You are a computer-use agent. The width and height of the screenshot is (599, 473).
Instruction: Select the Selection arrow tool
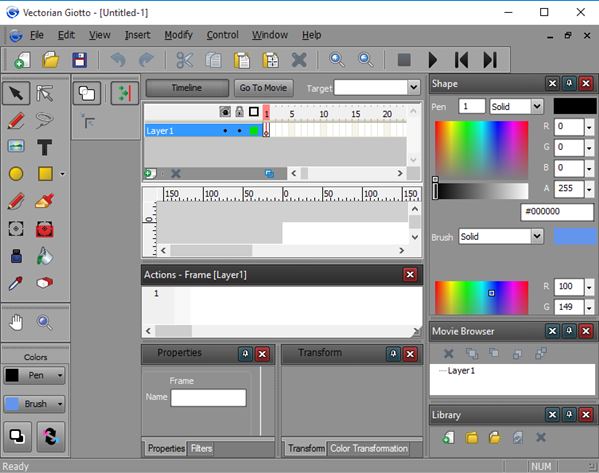(16, 93)
